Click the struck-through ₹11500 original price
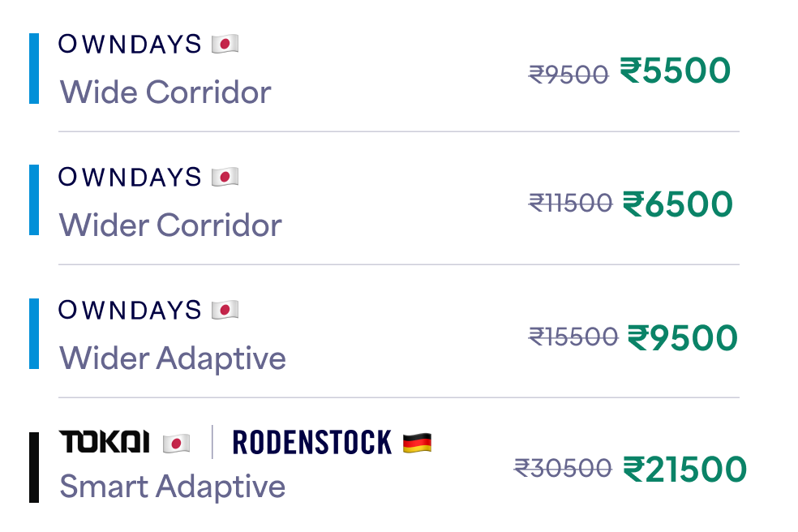Screen dimensions: 798x532 click(570, 203)
